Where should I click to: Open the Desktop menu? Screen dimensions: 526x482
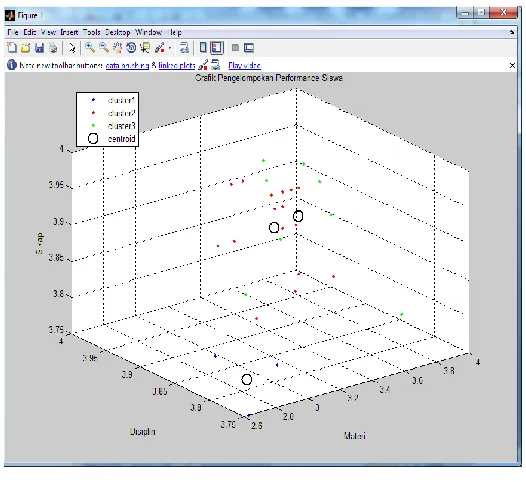tap(117, 32)
